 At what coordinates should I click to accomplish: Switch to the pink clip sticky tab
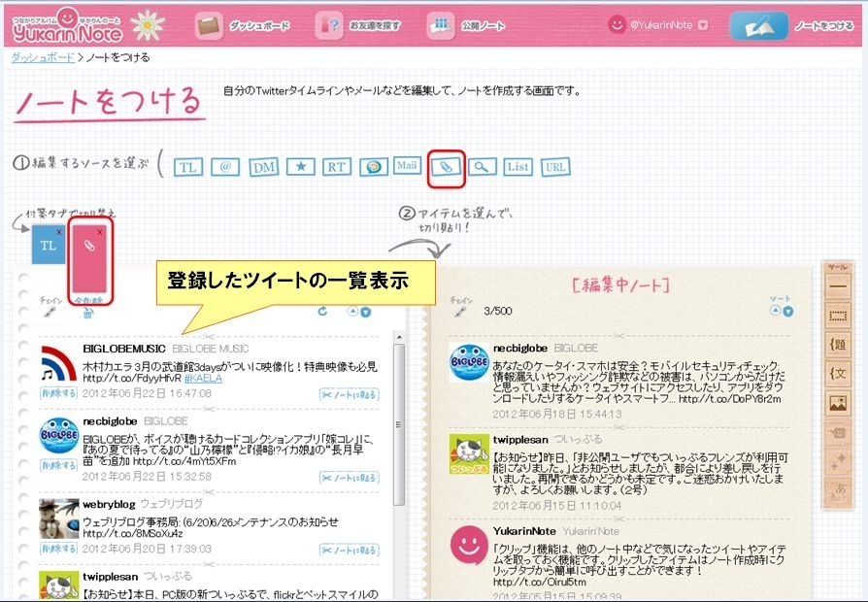click(x=89, y=256)
